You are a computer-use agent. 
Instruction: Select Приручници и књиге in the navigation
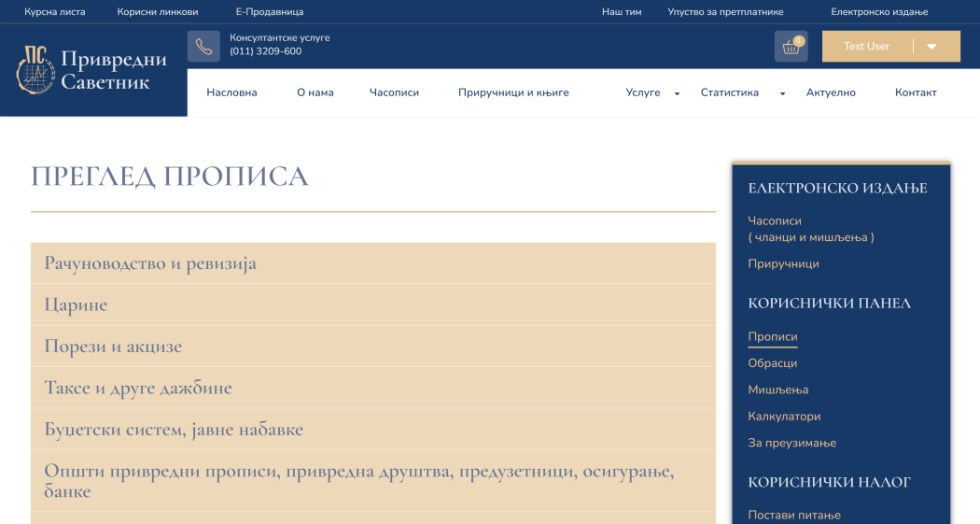point(513,92)
